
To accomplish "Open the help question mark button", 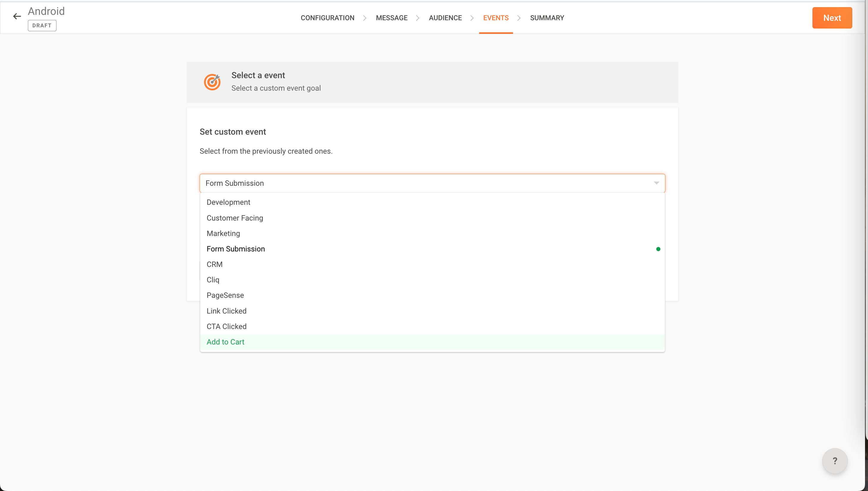I will point(834,461).
